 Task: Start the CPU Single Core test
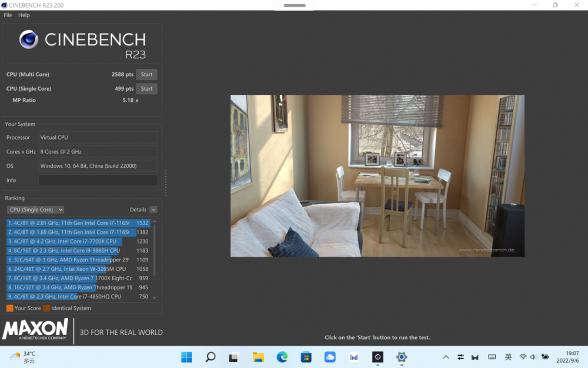[x=146, y=89]
